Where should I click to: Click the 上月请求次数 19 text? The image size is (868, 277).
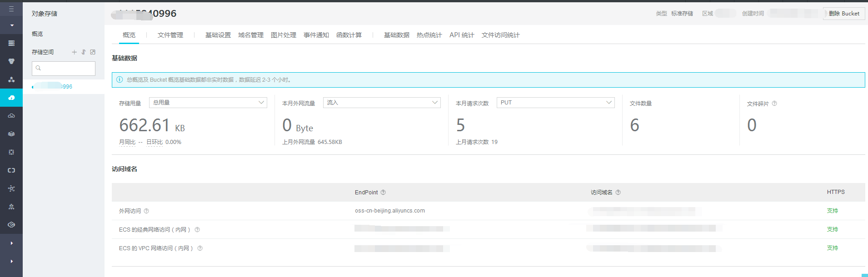point(477,142)
